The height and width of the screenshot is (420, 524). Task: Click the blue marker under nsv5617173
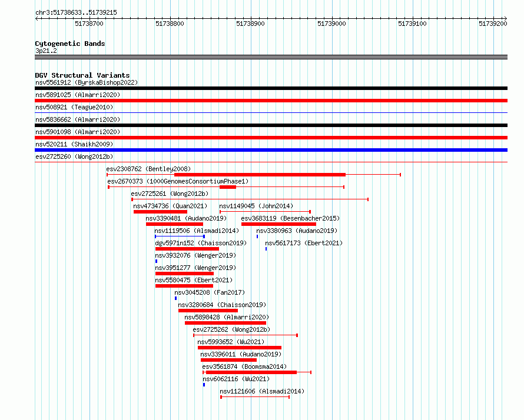point(266,249)
